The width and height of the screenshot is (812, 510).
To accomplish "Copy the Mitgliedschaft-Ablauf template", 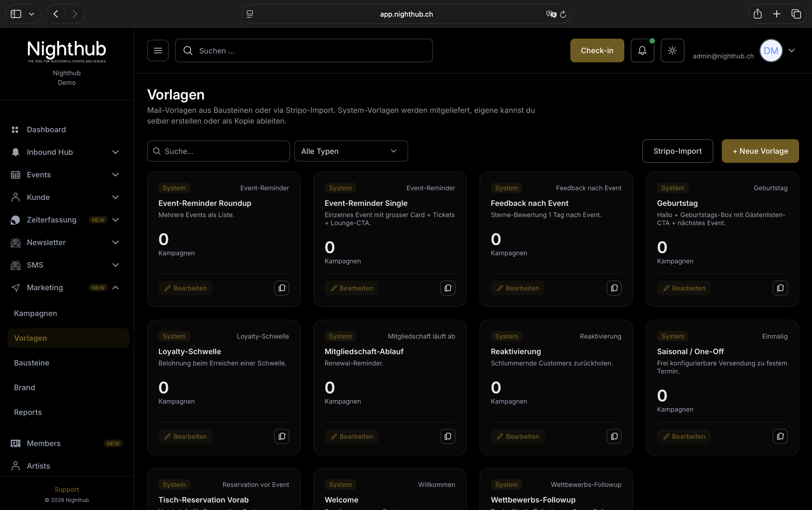I will pos(448,436).
